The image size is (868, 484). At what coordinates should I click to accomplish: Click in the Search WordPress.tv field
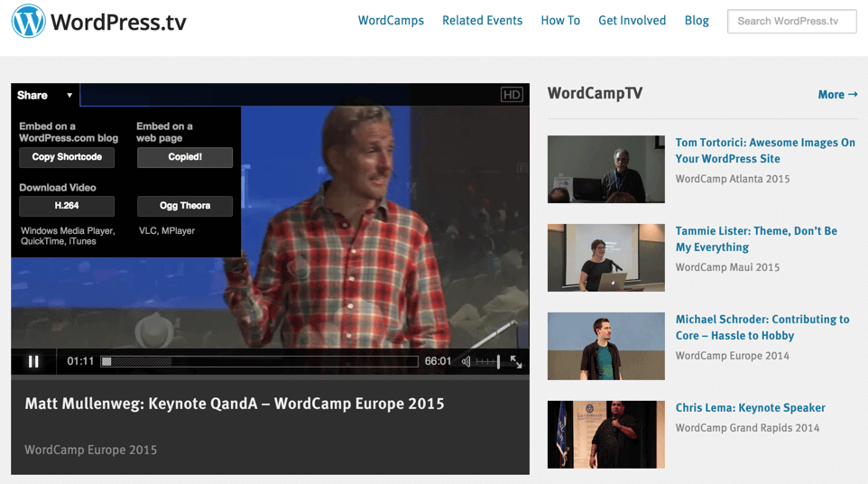tap(791, 21)
